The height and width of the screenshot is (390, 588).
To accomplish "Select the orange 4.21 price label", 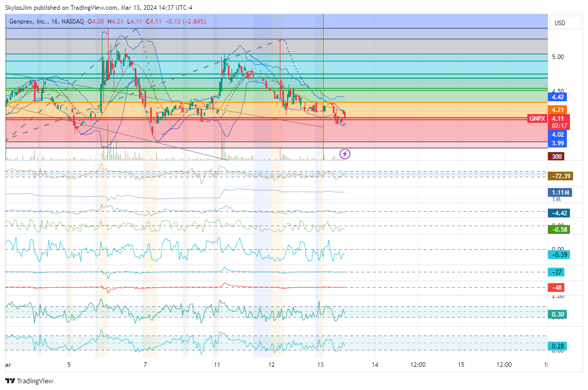I will [558, 109].
